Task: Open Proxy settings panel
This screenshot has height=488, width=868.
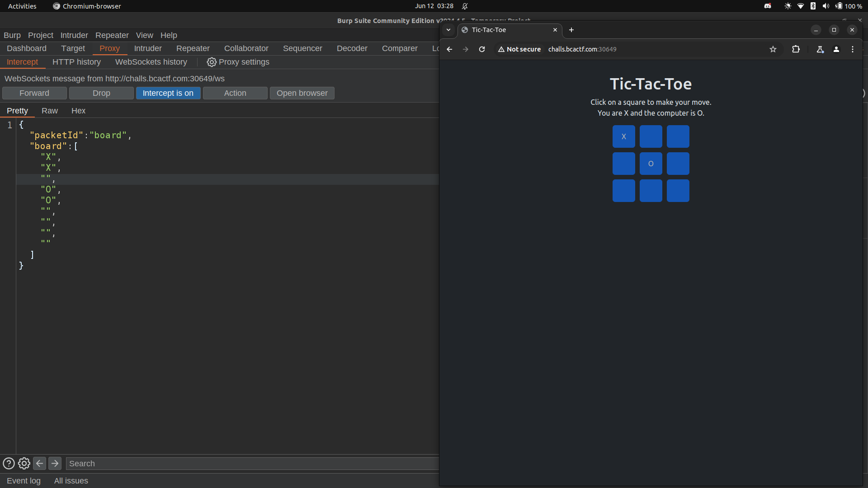Action: (x=238, y=61)
